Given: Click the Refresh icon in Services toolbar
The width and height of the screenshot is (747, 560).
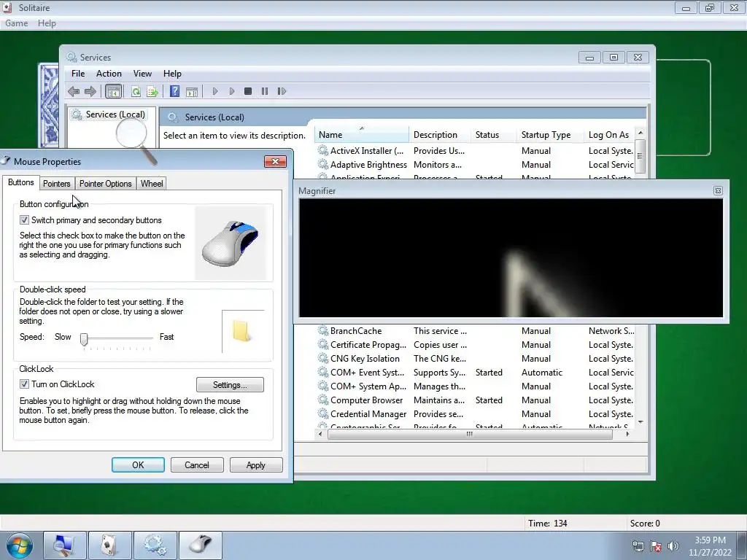Looking at the screenshot, I should 136,91.
